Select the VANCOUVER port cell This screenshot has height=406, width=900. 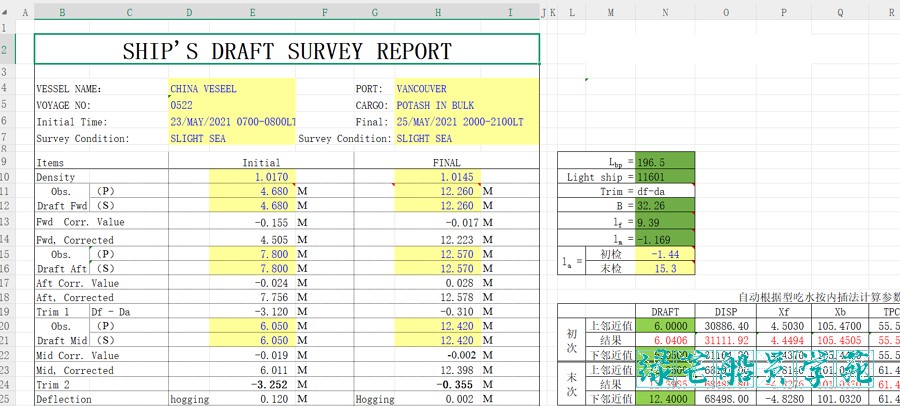467,89
